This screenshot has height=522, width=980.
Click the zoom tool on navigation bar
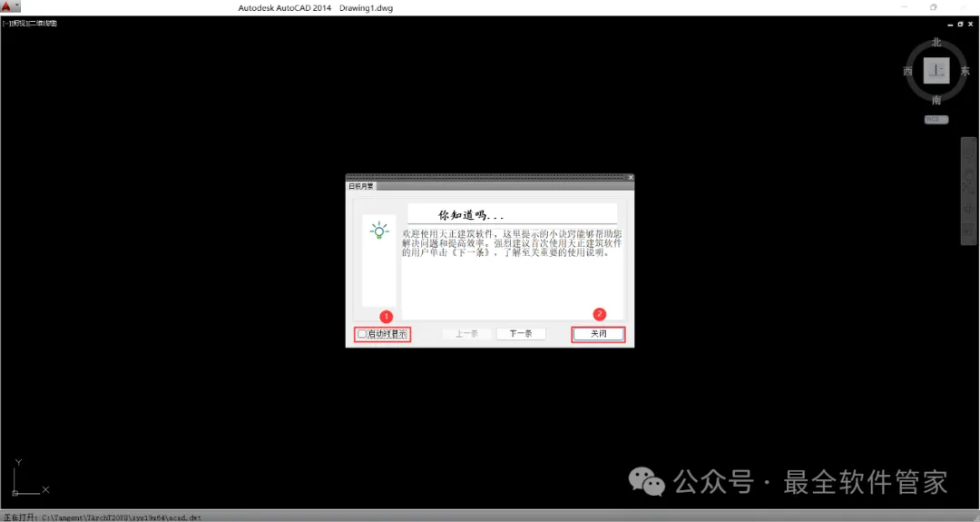(969, 190)
